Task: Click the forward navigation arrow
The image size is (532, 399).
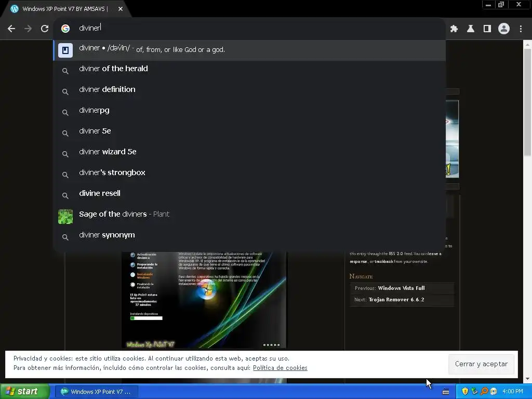Action: coord(28,29)
